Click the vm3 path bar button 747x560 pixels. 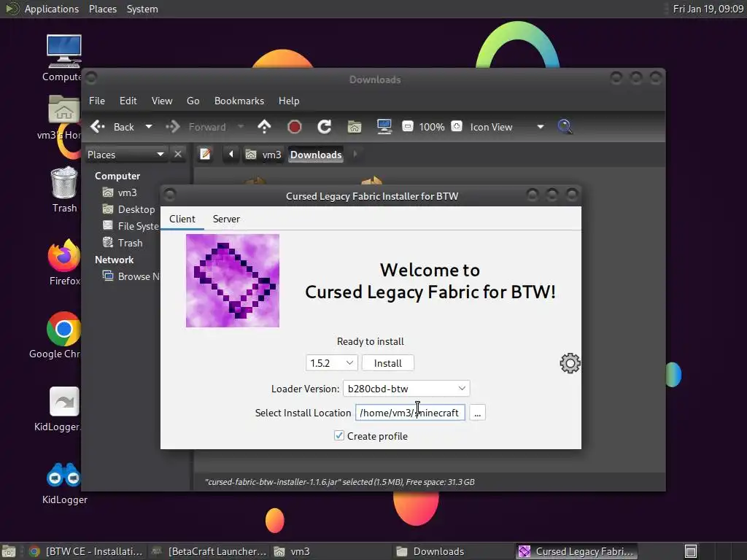point(263,155)
